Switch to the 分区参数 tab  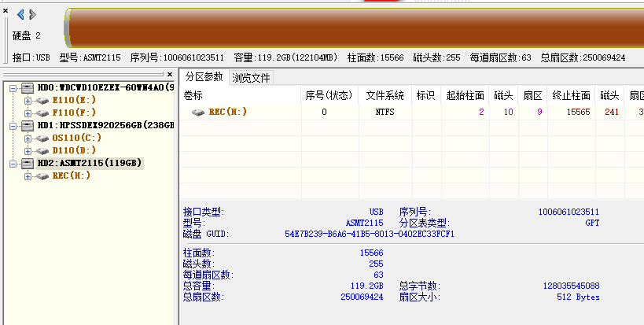204,77
